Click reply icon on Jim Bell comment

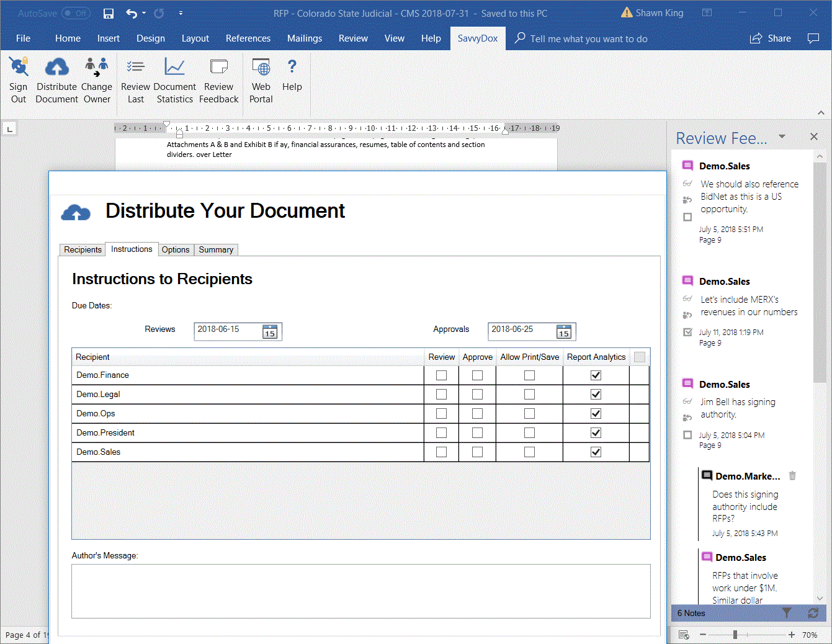(687, 418)
